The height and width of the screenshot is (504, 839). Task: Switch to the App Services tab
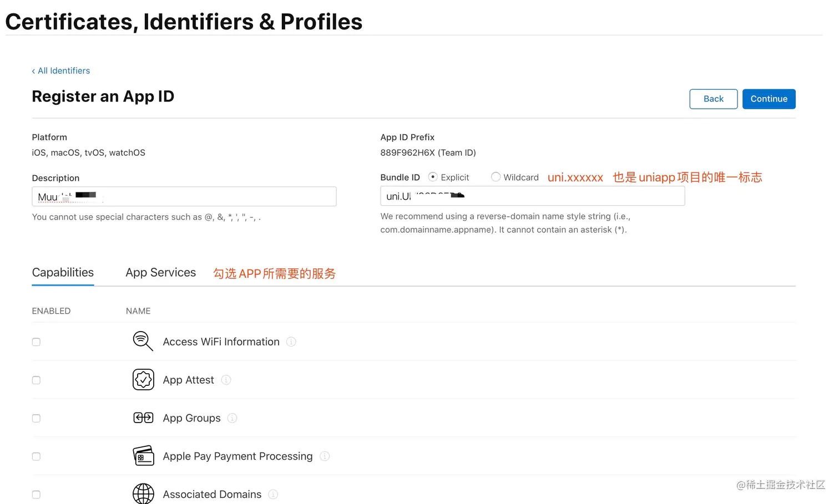pos(160,273)
